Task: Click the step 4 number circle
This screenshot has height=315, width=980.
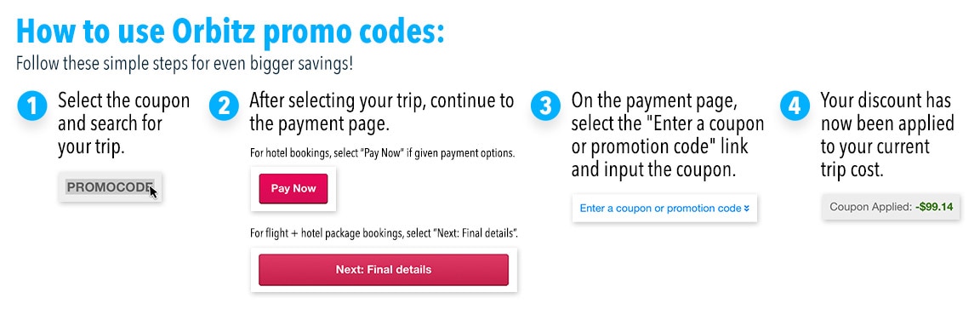Action: point(795,106)
